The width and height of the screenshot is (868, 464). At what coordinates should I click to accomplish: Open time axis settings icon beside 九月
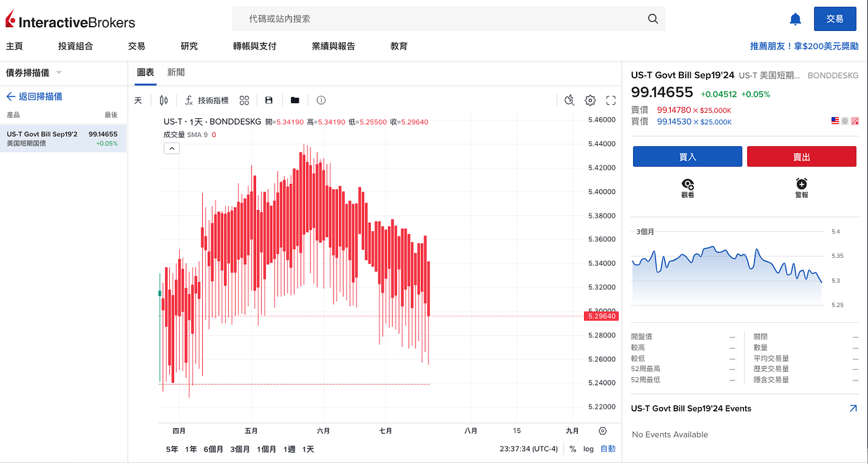click(602, 431)
